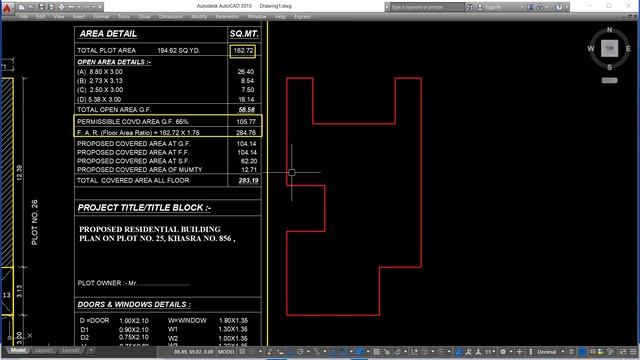Click the annotation visibility status icon
The width and height of the screenshot is (640, 360).
click(x=458, y=351)
